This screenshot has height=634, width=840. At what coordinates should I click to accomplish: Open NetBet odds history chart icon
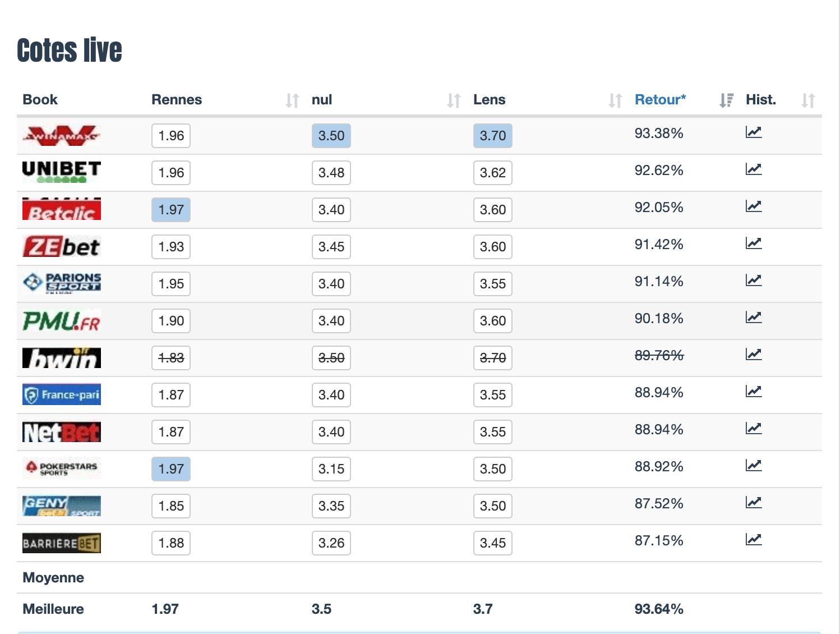point(754,429)
